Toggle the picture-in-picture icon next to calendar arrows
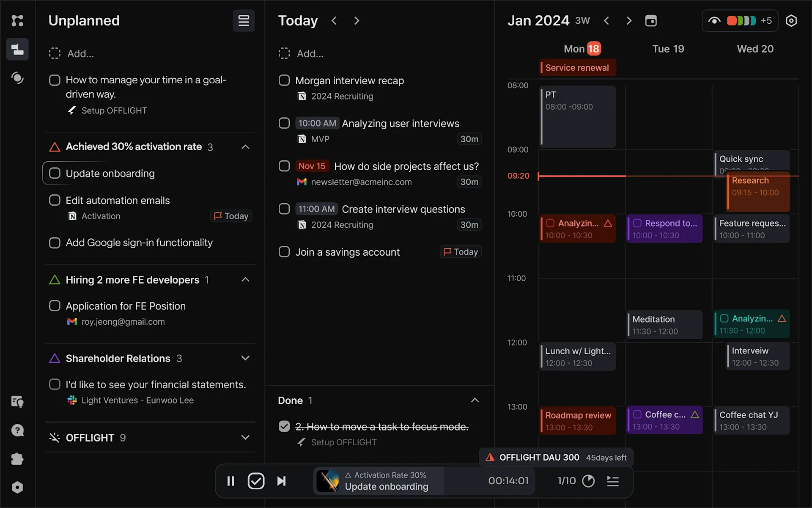Screen dimensions: 812x508 (x=651, y=20)
